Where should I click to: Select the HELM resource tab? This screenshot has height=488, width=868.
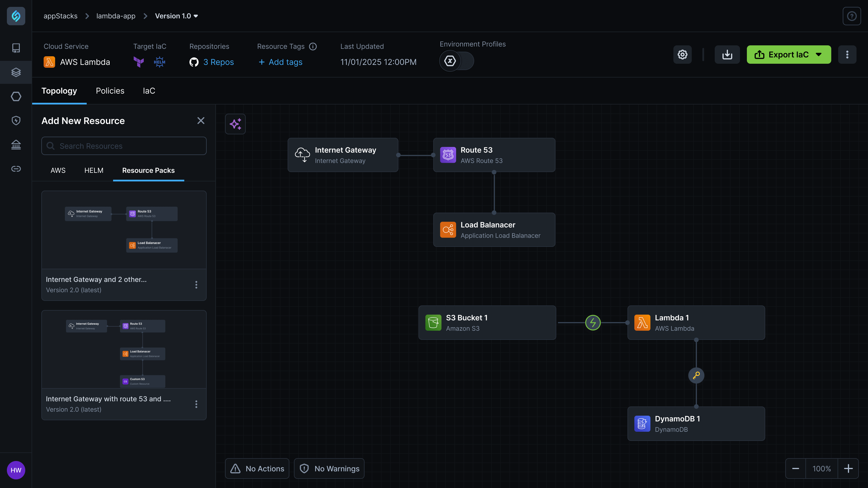(x=94, y=170)
